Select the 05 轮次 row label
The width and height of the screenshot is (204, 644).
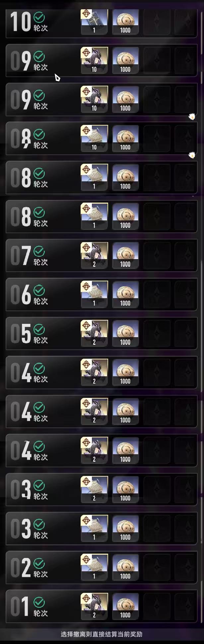tap(29, 334)
